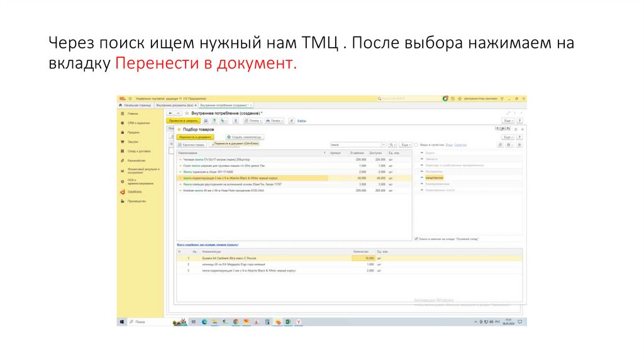
Task: Sort by the Доступно column header
Action: click(377, 153)
